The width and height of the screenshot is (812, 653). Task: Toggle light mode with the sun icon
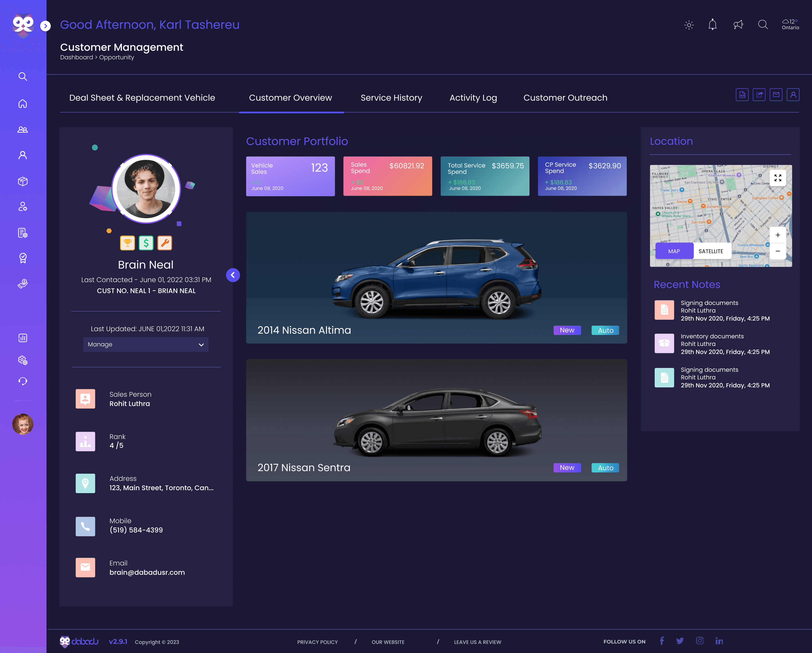pos(689,25)
